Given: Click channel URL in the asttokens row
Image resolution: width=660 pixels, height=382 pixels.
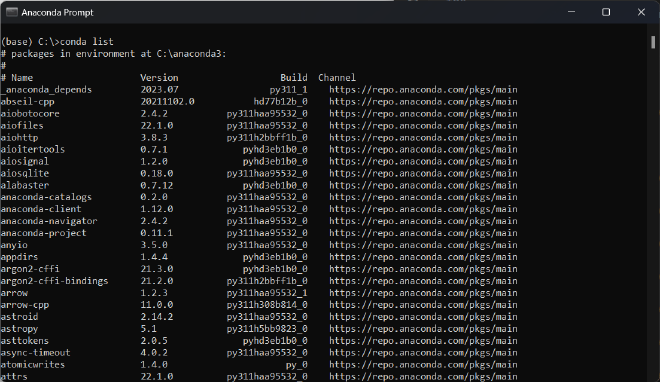Looking at the screenshot, I should coord(423,341).
